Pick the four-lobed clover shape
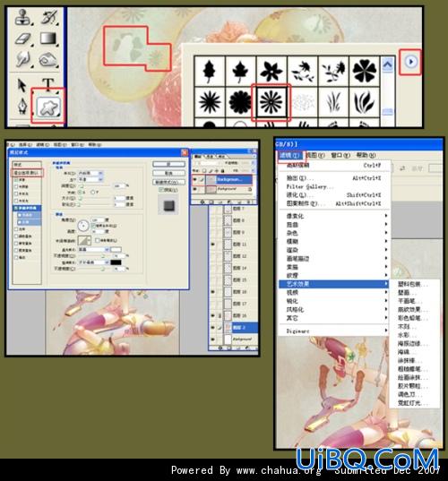Image resolution: width=448 pixels, height=481 pixels. click(365, 72)
